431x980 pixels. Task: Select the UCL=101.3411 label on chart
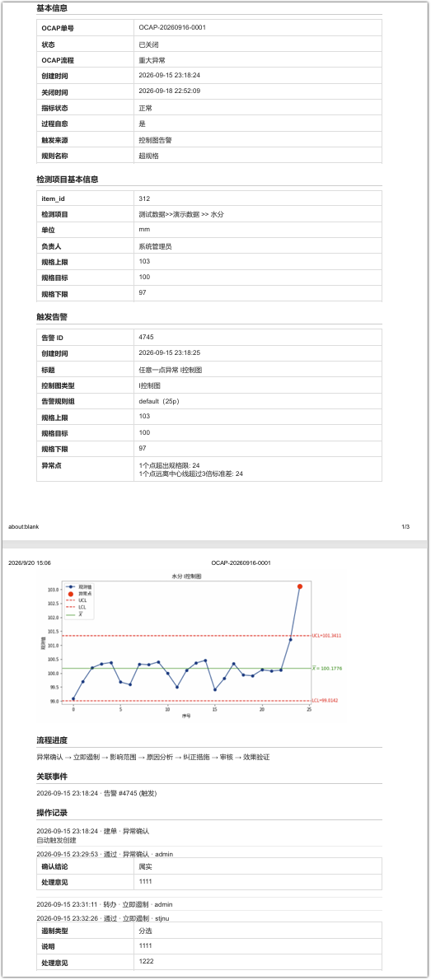pyautogui.click(x=327, y=636)
